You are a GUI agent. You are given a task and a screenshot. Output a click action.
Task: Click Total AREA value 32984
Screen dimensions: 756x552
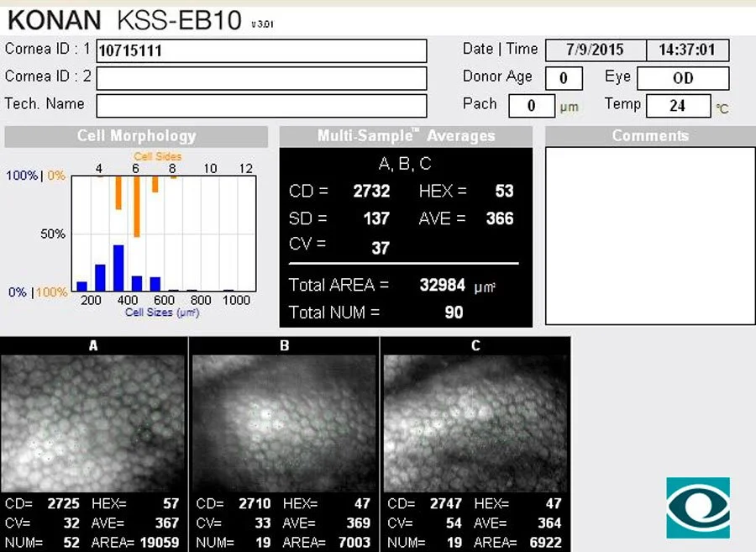pos(442,285)
